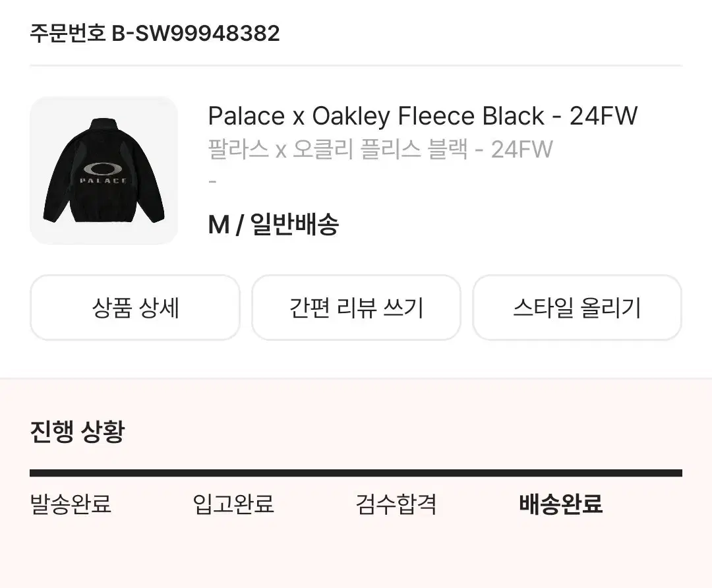The width and height of the screenshot is (712, 588).
Task: Click the order number B-SW99948382
Action: [x=154, y=34]
